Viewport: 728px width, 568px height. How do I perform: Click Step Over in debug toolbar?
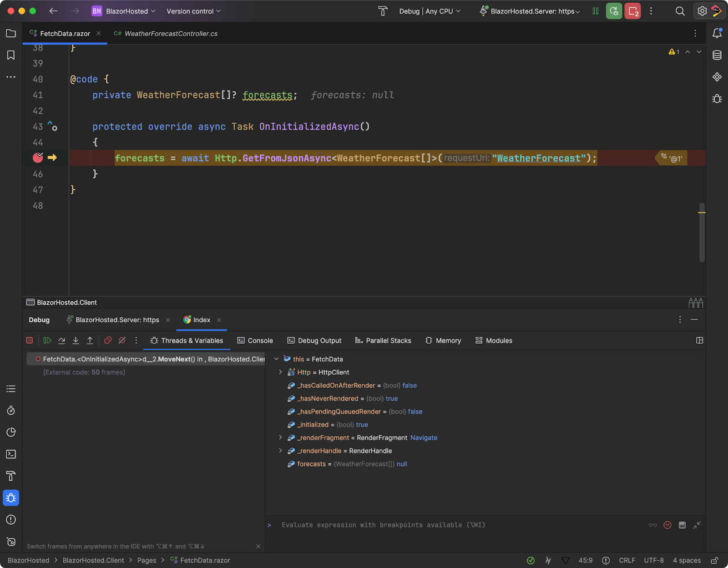[x=61, y=340]
